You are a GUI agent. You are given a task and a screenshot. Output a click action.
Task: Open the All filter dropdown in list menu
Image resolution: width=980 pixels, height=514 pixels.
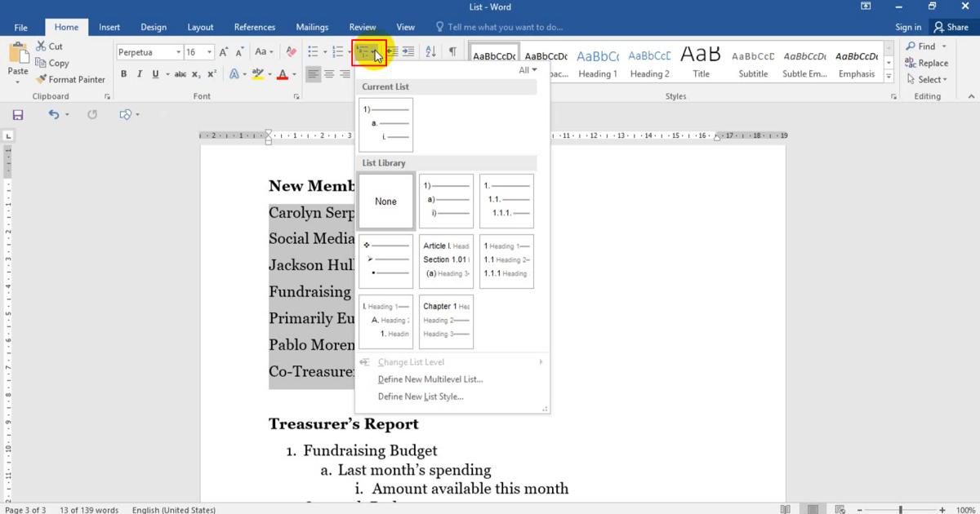pyautogui.click(x=528, y=70)
